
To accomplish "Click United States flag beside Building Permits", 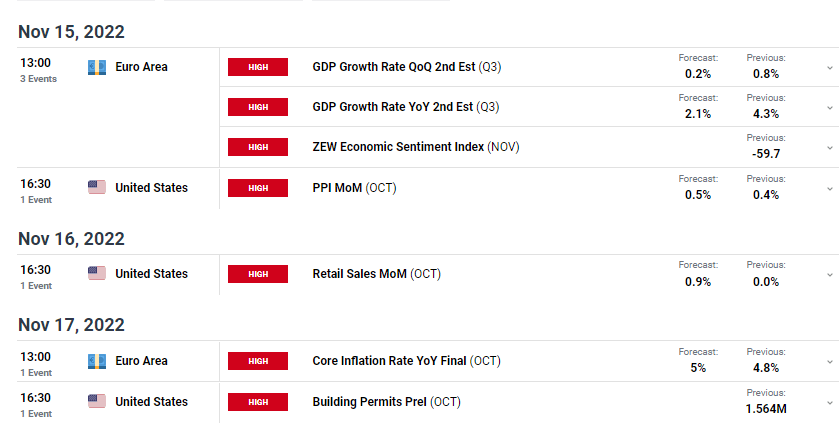I will click(x=97, y=401).
